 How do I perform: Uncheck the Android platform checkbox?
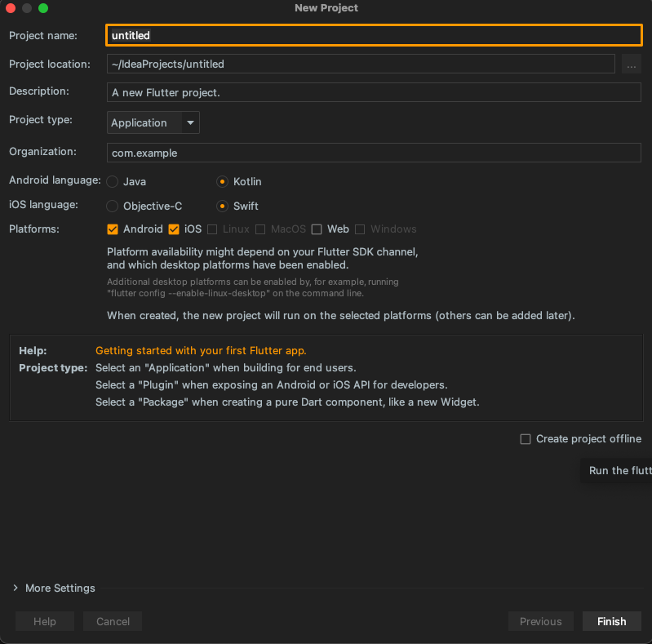point(113,229)
